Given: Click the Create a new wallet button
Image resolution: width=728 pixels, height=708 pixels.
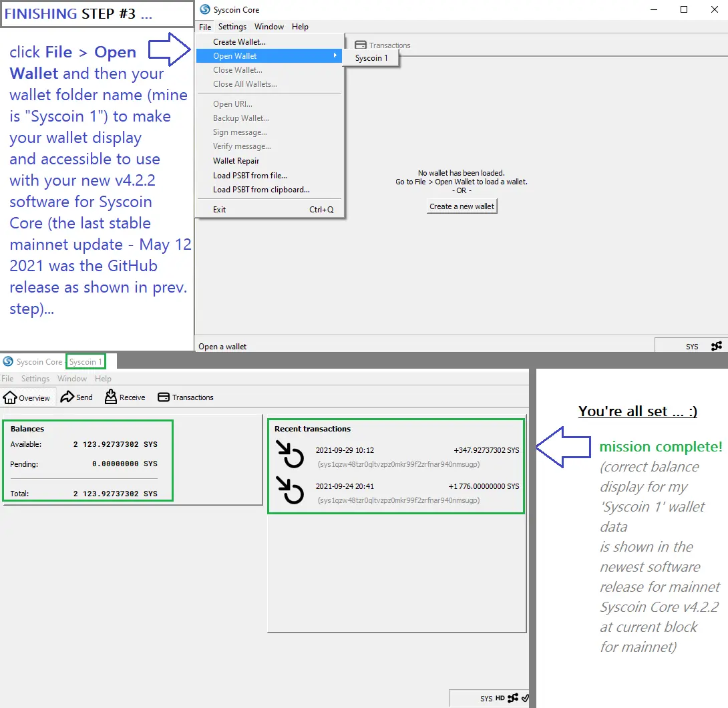Looking at the screenshot, I should point(462,206).
